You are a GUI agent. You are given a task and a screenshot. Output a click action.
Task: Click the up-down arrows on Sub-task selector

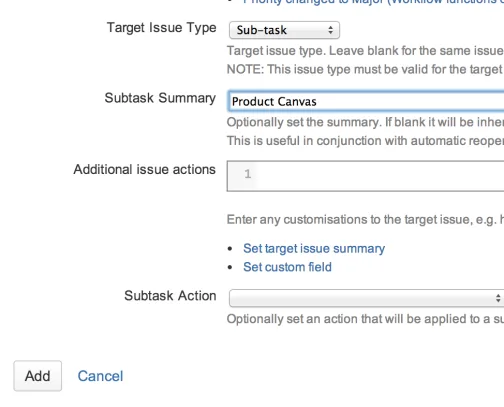330,30
